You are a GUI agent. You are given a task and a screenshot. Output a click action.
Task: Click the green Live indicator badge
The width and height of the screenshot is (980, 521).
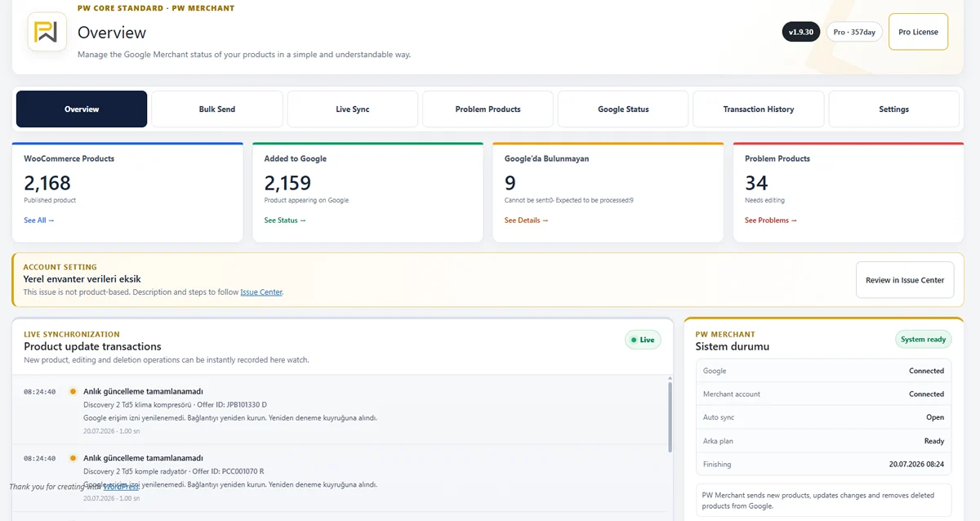[x=643, y=340]
